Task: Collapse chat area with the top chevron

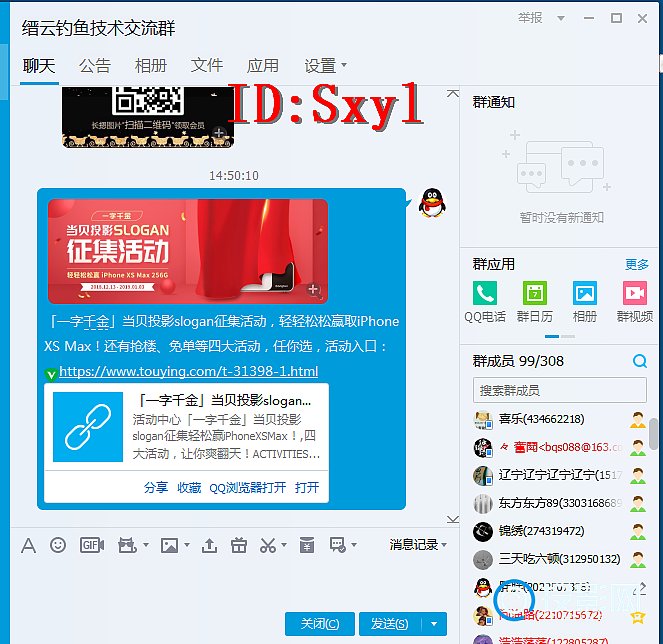Action: (452, 93)
